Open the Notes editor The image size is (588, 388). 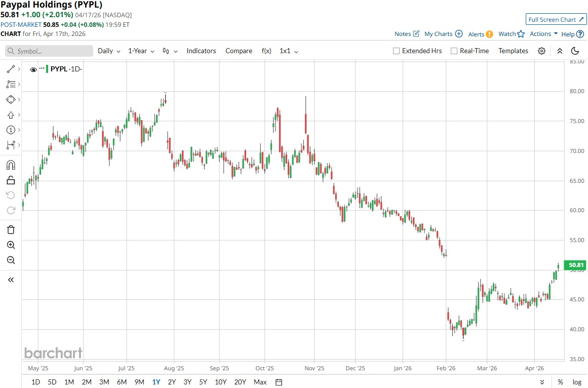click(x=407, y=34)
